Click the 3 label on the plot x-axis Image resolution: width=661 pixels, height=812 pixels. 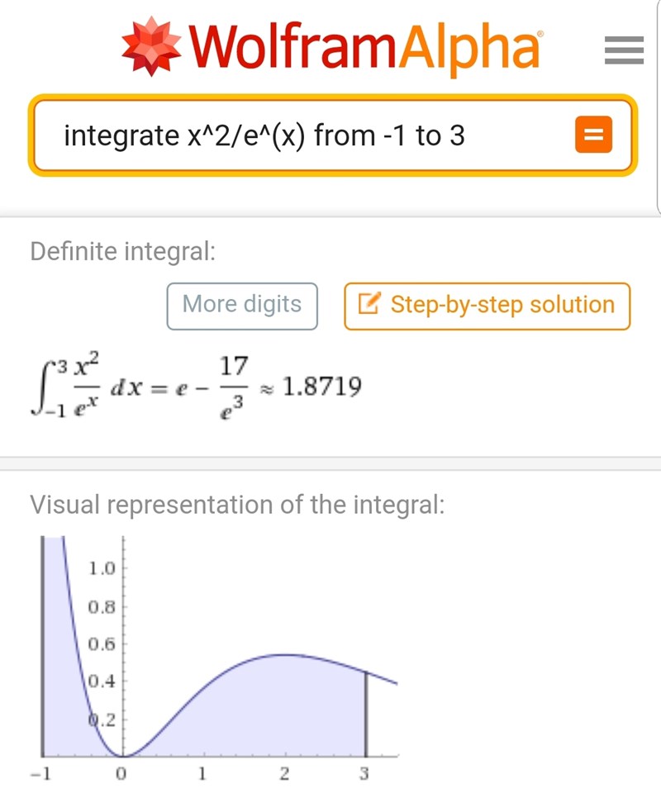pos(365,774)
